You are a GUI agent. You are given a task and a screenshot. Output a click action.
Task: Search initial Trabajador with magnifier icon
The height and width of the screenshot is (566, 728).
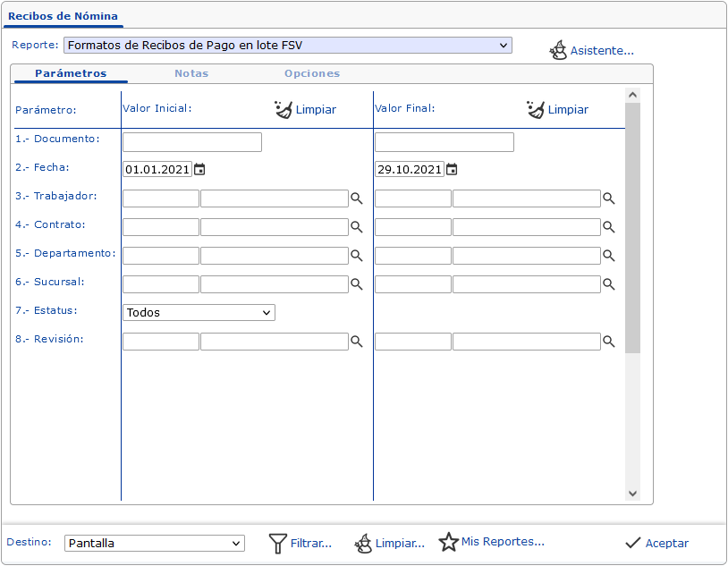(x=356, y=199)
